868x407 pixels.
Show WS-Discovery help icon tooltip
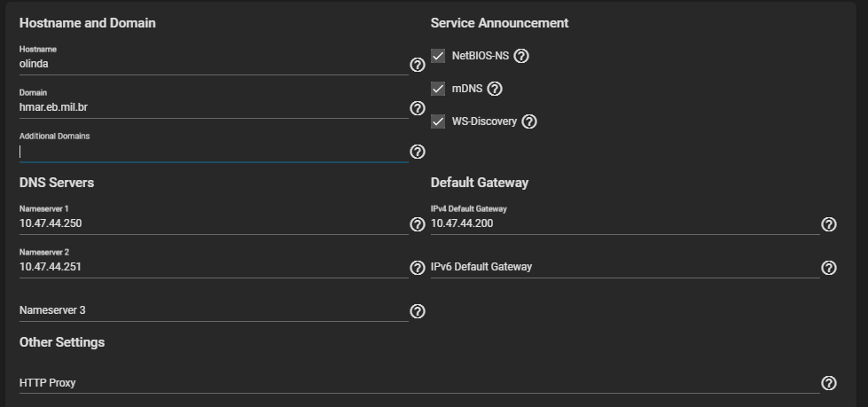(x=529, y=121)
